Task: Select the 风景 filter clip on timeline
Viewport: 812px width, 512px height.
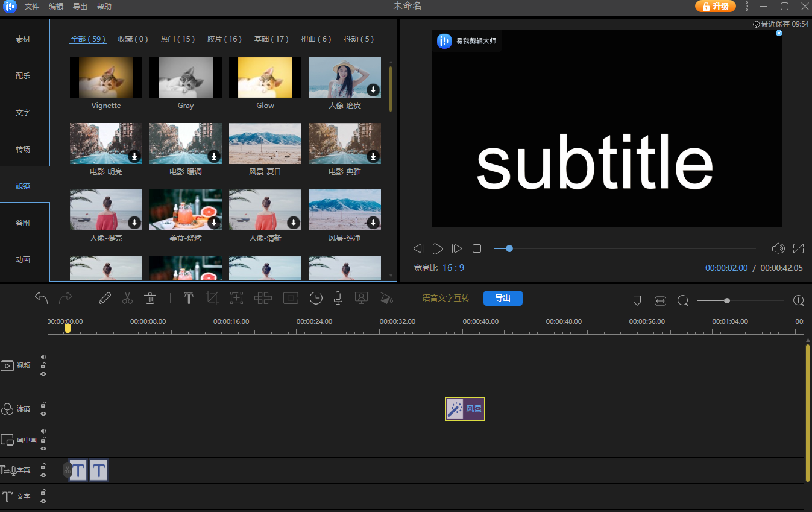Action: tap(465, 409)
